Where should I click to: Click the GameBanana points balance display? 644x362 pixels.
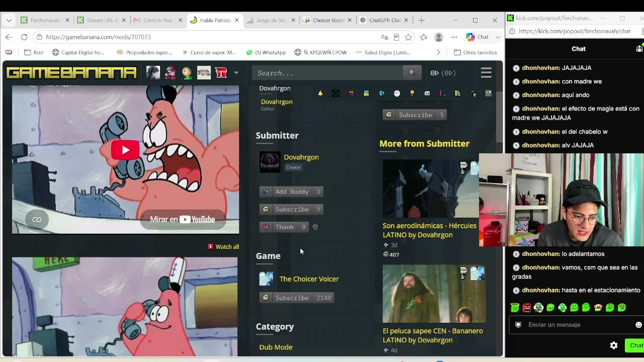[x=443, y=73]
